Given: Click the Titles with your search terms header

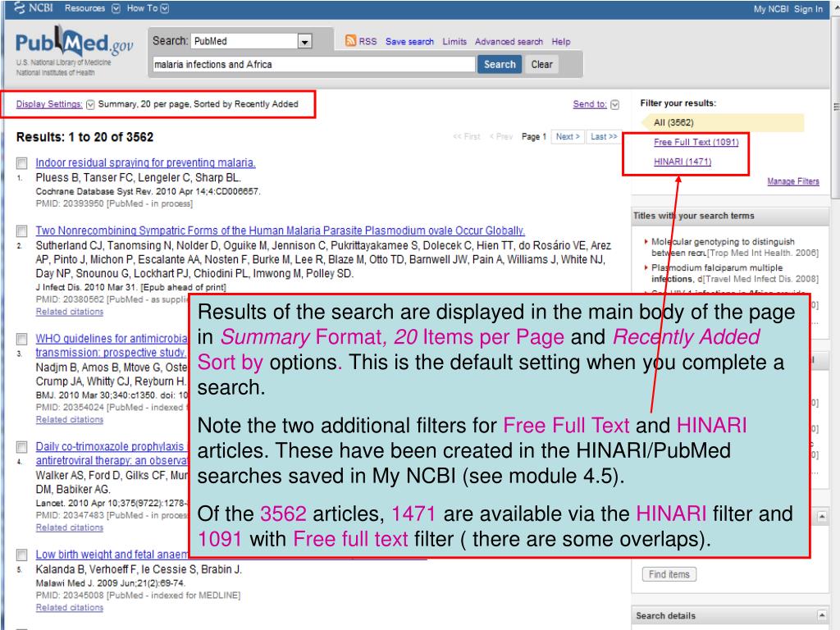Looking at the screenshot, I should [730, 216].
